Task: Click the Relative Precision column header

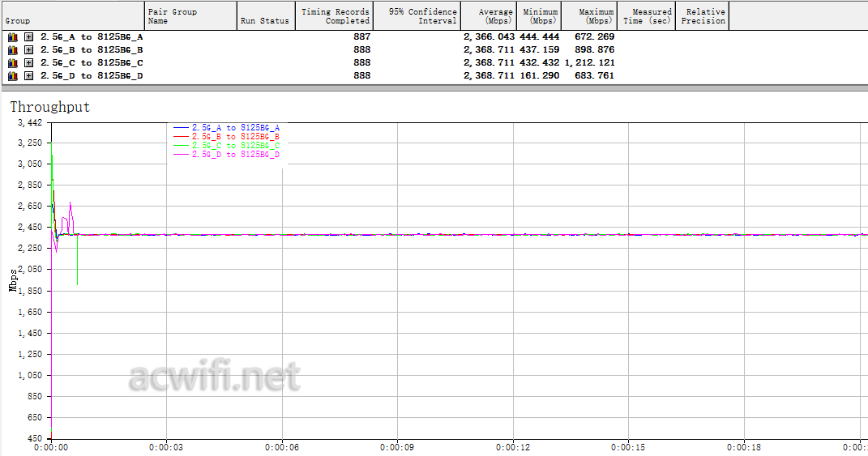Action: [703, 15]
